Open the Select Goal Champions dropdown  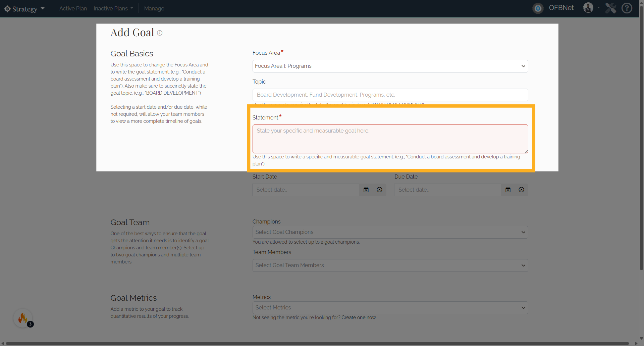point(390,232)
